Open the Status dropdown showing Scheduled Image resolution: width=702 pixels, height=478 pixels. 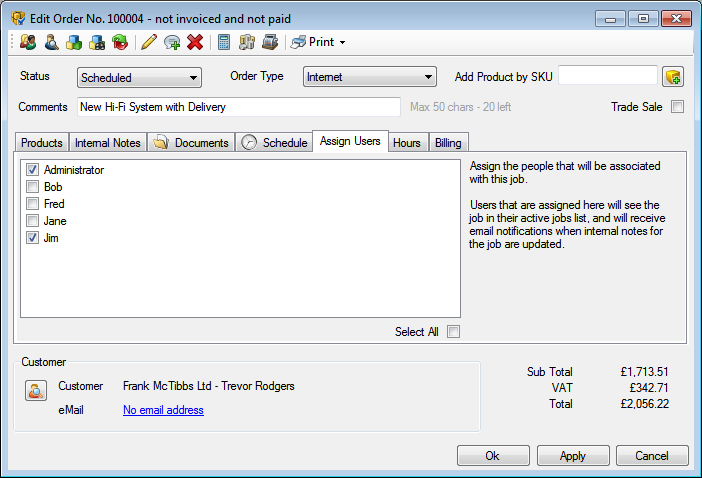tap(139, 77)
